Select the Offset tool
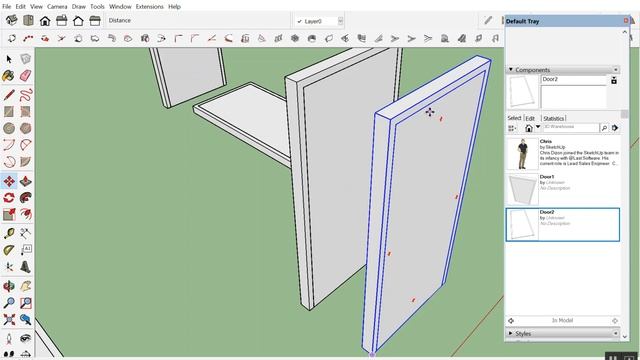Image resolution: width=640 pixels, height=360 pixels. pos(26,214)
